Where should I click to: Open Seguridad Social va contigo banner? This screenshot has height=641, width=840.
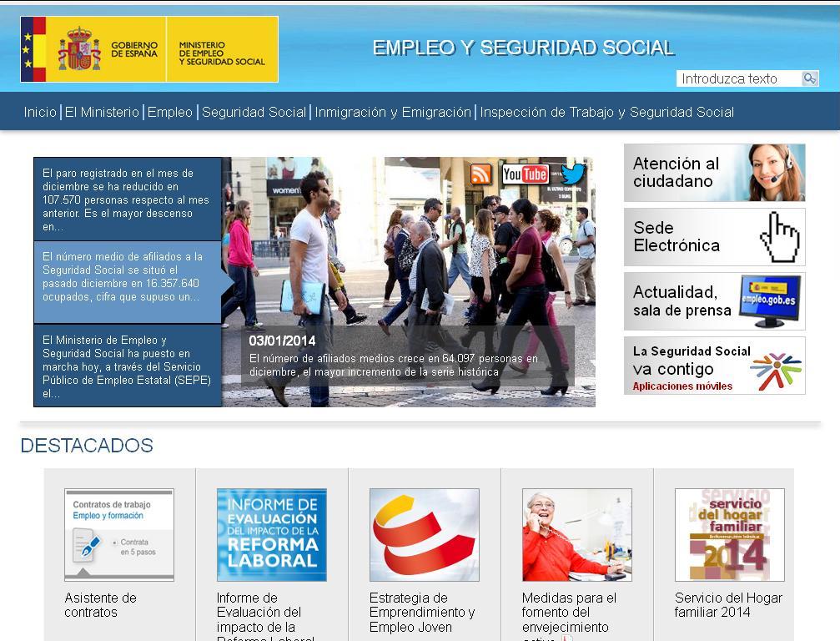click(x=714, y=366)
